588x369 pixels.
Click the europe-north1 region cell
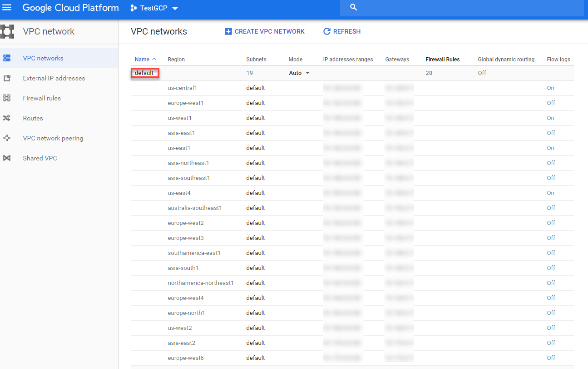click(x=187, y=313)
